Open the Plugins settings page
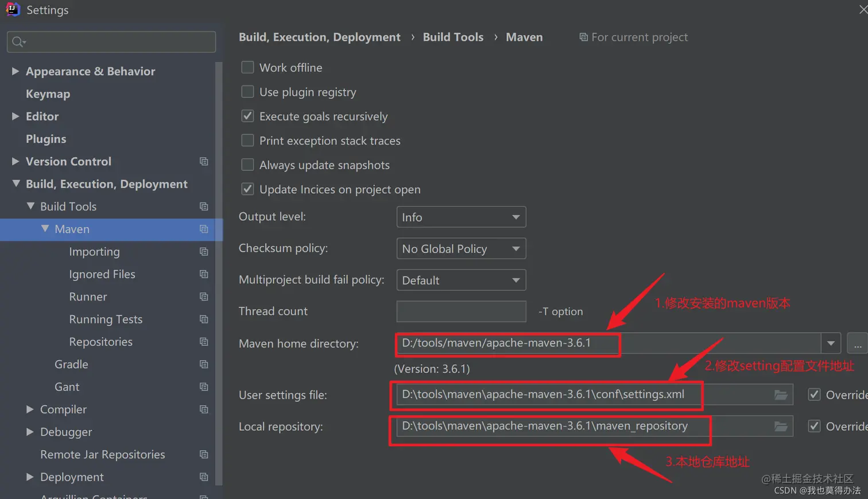868x499 pixels. 46,139
